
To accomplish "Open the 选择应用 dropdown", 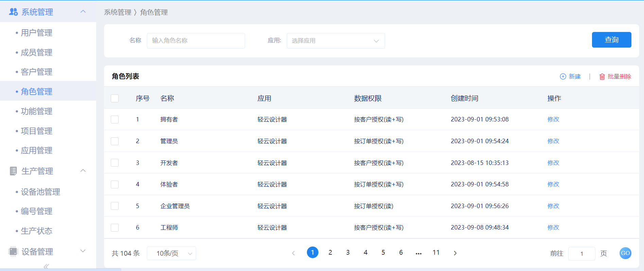I will (336, 41).
